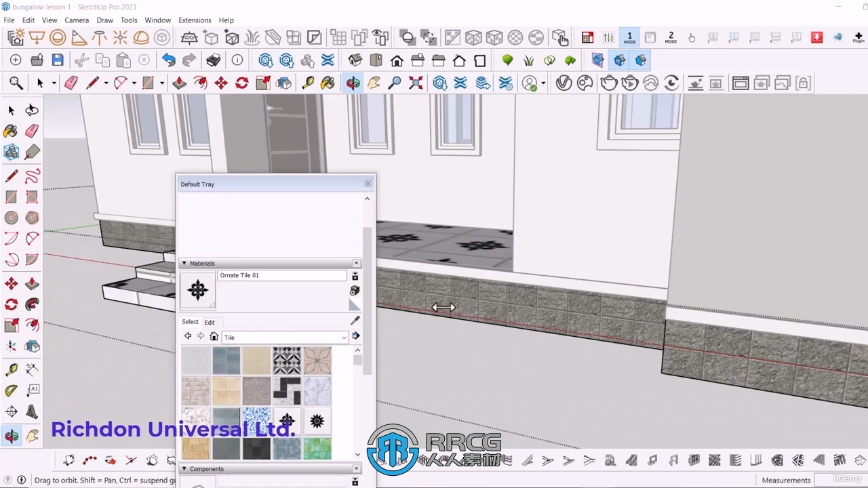The width and height of the screenshot is (868, 488).
Task: Open the Print icon in toolbar
Action: 214,60
